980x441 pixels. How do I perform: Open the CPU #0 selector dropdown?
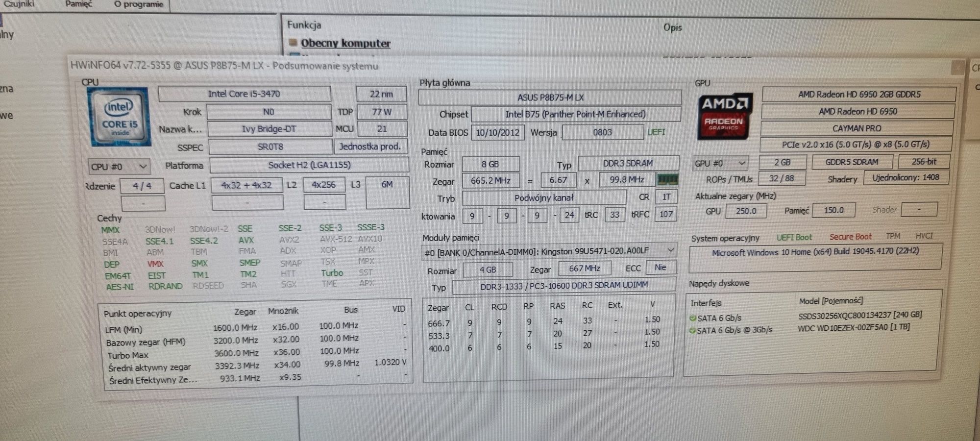click(x=119, y=167)
